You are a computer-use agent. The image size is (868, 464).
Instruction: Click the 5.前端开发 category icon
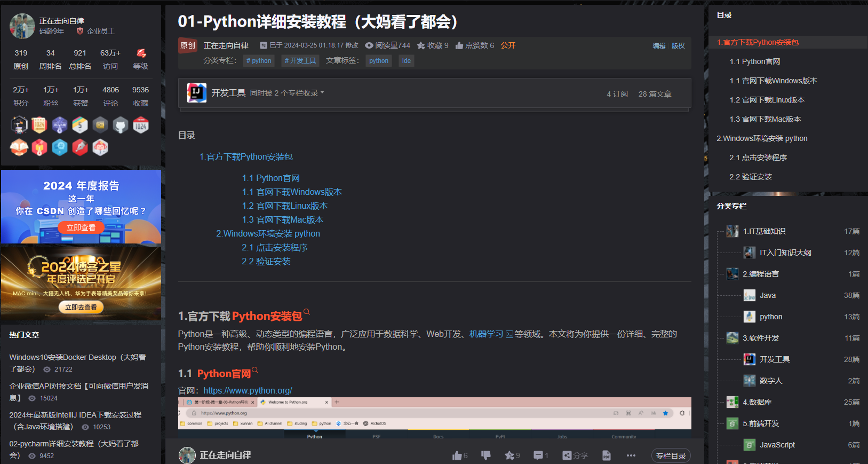click(x=732, y=423)
